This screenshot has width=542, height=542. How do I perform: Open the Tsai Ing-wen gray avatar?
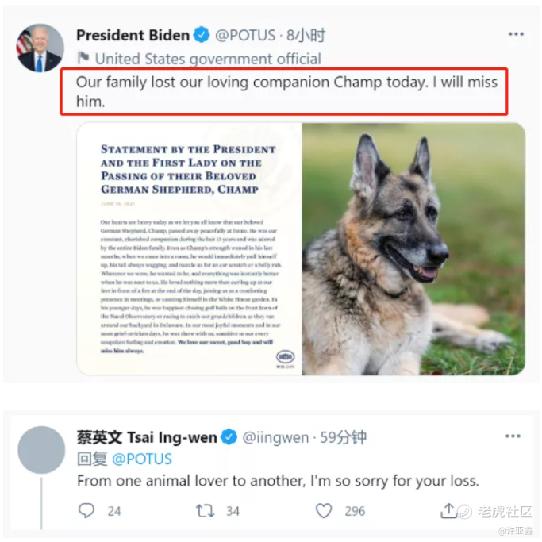41,450
